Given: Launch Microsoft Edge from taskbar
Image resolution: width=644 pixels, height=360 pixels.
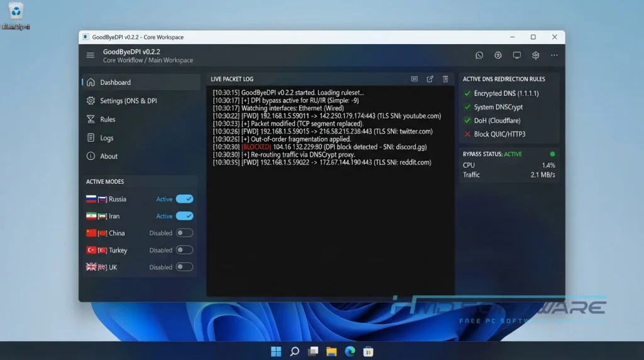Looking at the screenshot, I should pyautogui.click(x=350, y=351).
